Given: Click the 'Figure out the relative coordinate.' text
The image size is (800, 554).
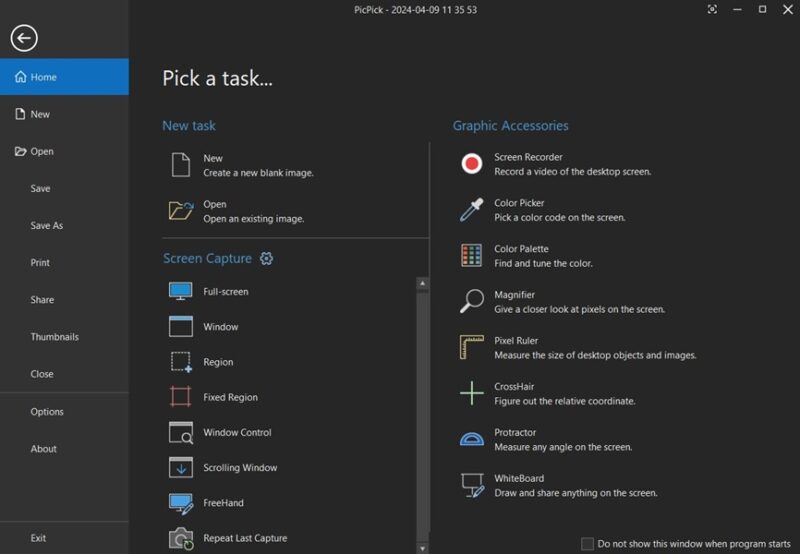Looking at the screenshot, I should point(564,401).
